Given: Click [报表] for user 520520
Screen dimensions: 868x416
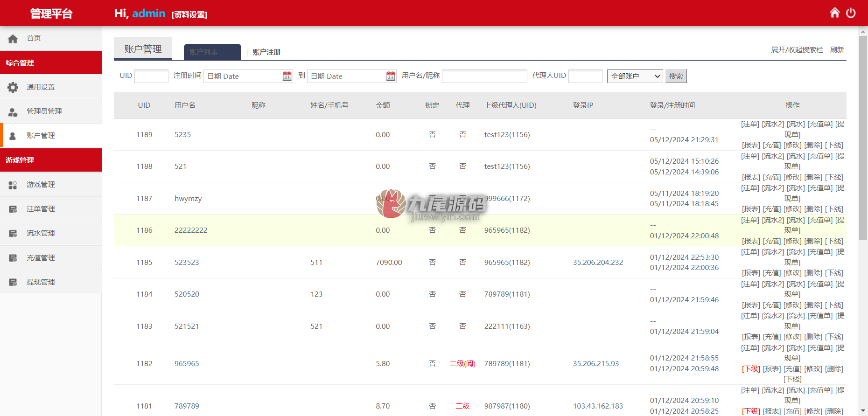Looking at the screenshot, I should [751, 305].
